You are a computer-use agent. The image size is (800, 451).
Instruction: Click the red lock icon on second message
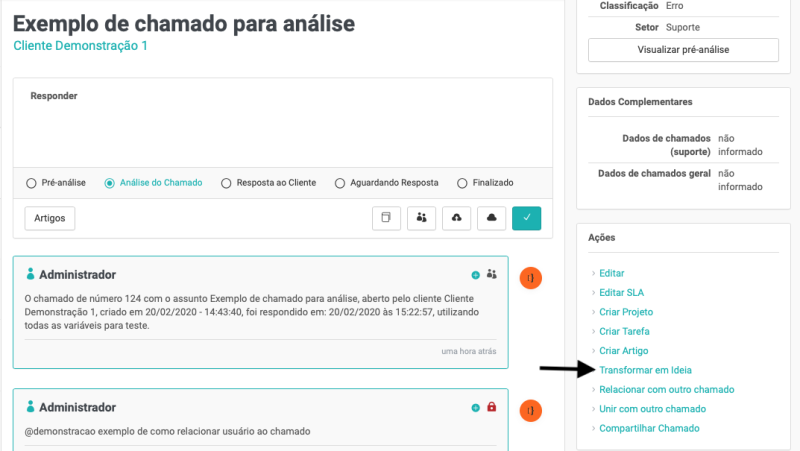click(491, 407)
